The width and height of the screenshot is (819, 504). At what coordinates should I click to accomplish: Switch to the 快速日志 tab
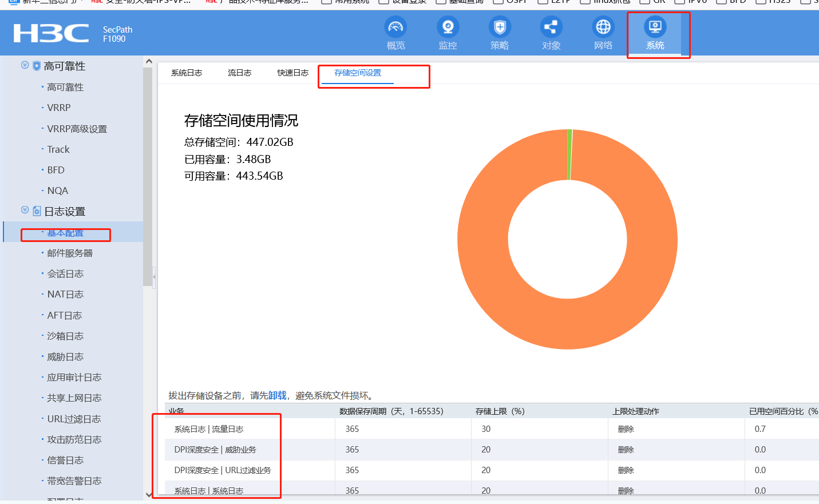click(293, 73)
